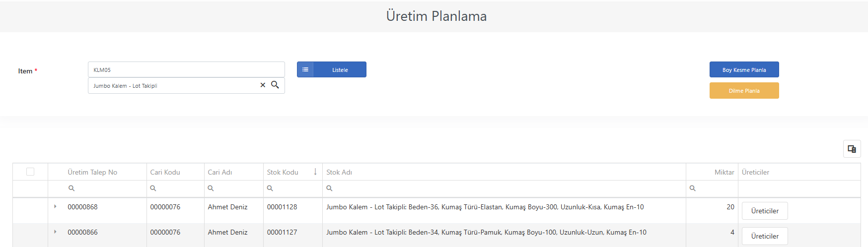Select cell 00000868
This screenshot has width=868, height=247.
click(82, 207)
